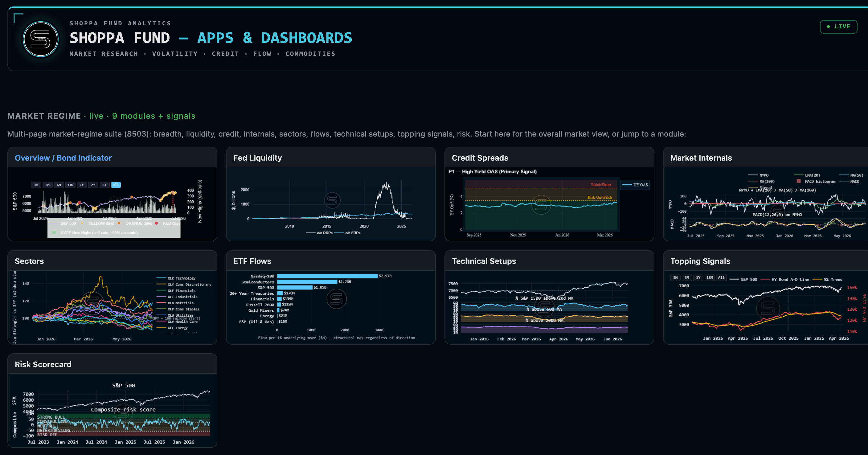
Task: Click the Nasdaq-100 bar in ETF Flows
Action: [x=327, y=276]
